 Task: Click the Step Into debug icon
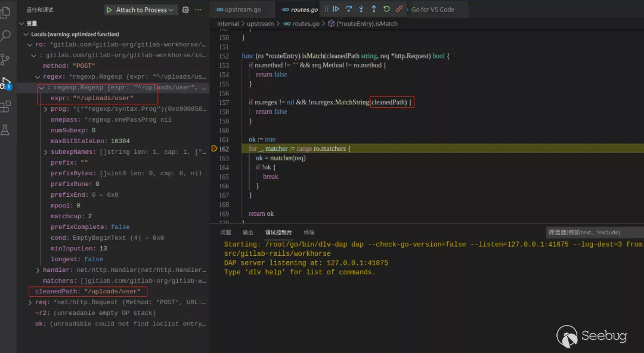pyautogui.click(x=361, y=10)
